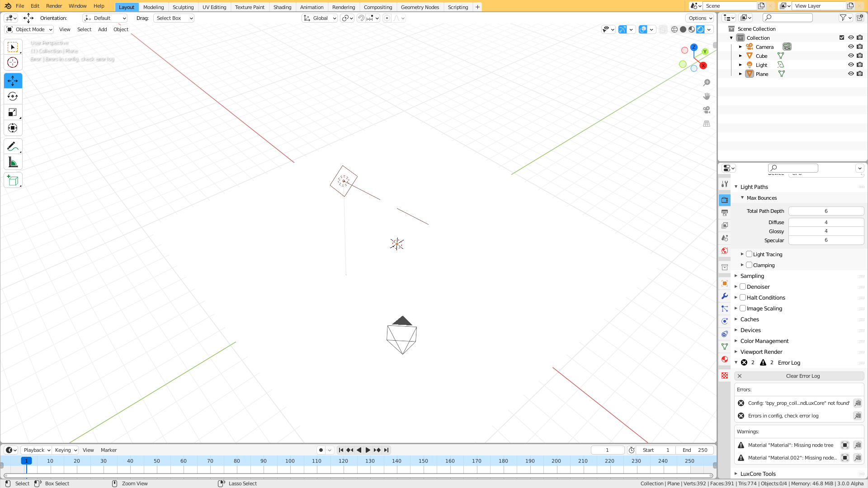The height and width of the screenshot is (488, 868).
Task: Open the World properties tab
Action: pyautogui.click(x=725, y=251)
